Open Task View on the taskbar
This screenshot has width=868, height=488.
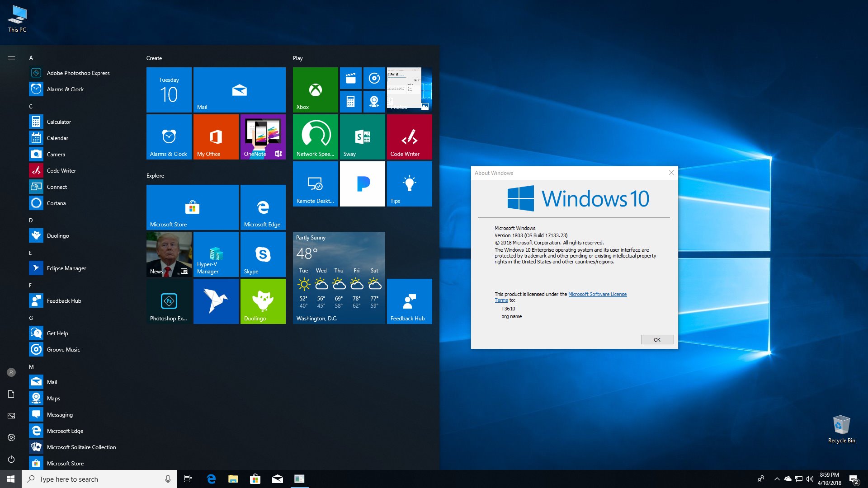click(188, 479)
